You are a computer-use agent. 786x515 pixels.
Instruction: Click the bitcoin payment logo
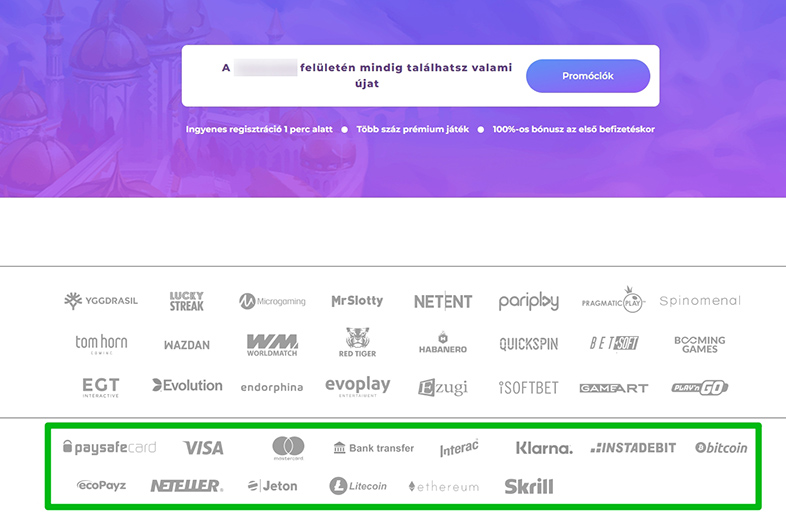click(x=721, y=448)
